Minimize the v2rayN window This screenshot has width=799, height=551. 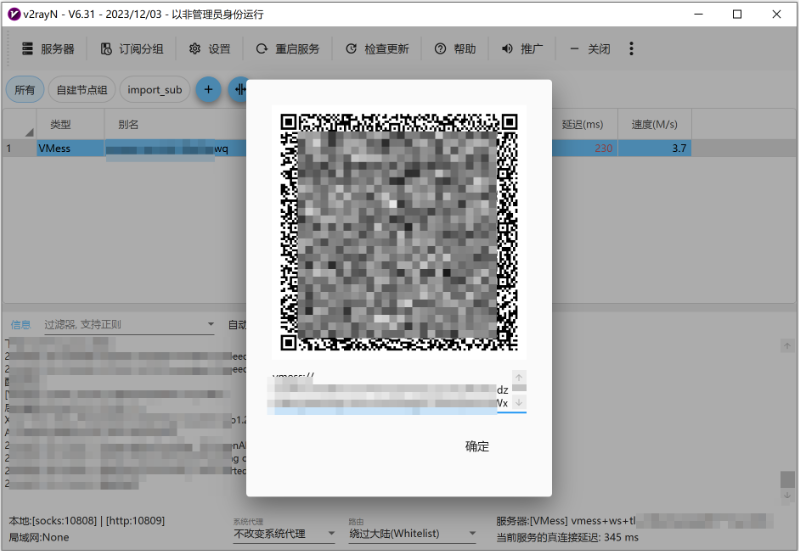coord(699,14)
